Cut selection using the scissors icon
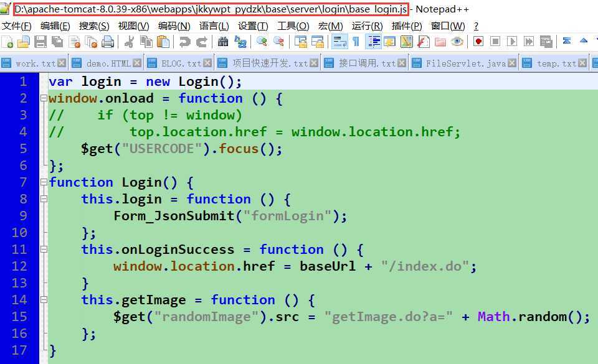This screenshot has width=598, height=364. click(x=130, y=42)
